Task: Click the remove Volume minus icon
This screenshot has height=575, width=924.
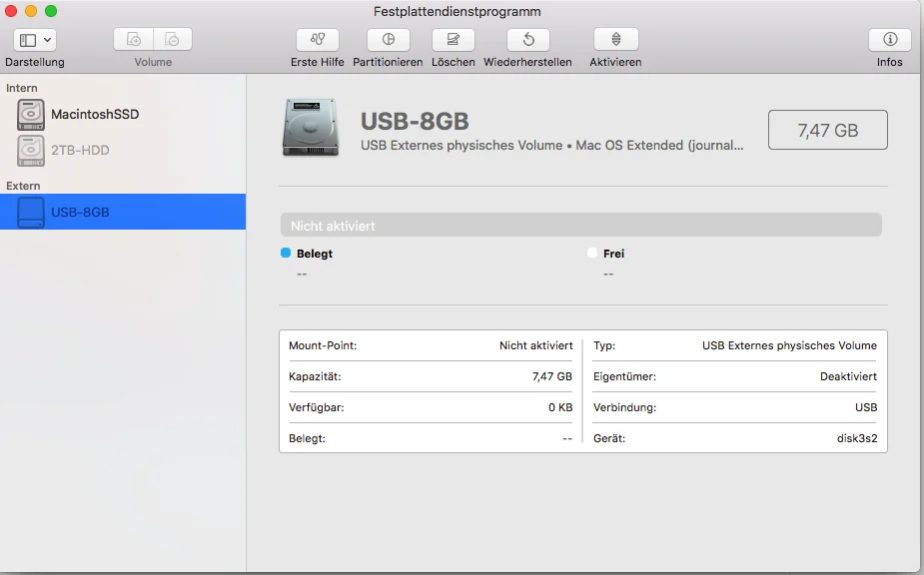Action: click(173, 40)
